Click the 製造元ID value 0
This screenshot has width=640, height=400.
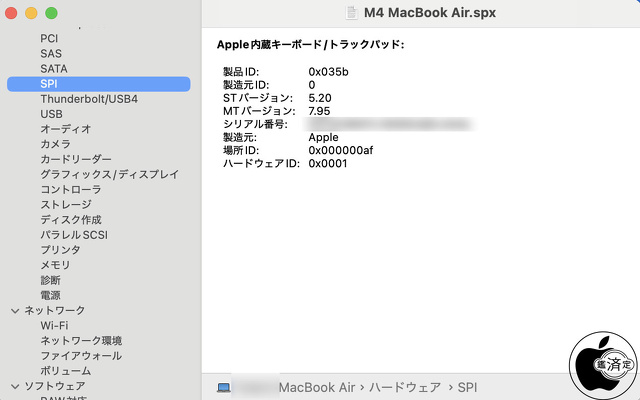[x=312, y=85]
